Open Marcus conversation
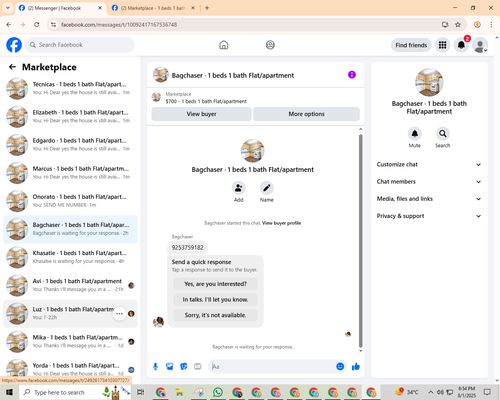The image size is (500, 400). pyautogui.click(x=70, y=173)
